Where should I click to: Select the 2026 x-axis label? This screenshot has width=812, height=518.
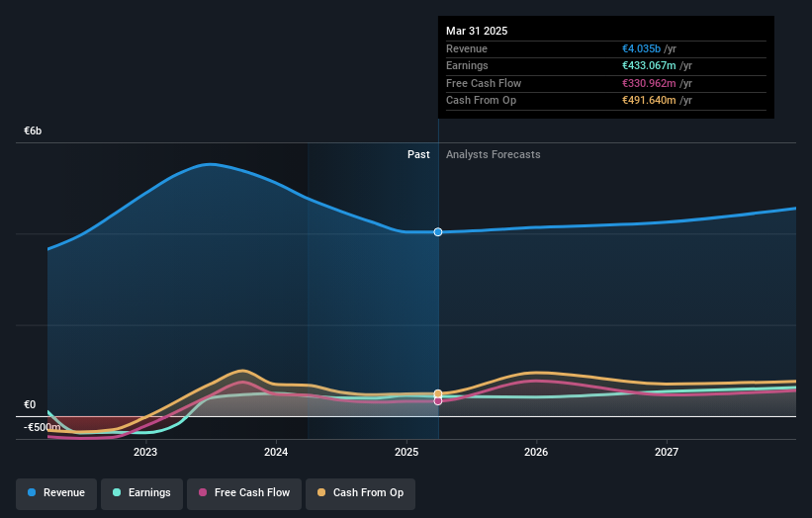[536, 452]
